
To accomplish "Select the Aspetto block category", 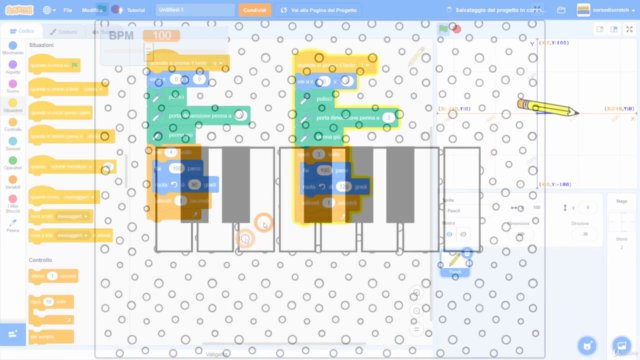I will [x=13, y=67].
